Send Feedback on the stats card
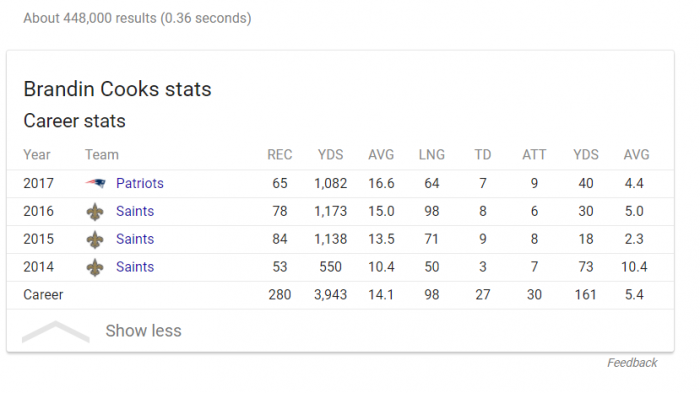 (x=632, y=363)
